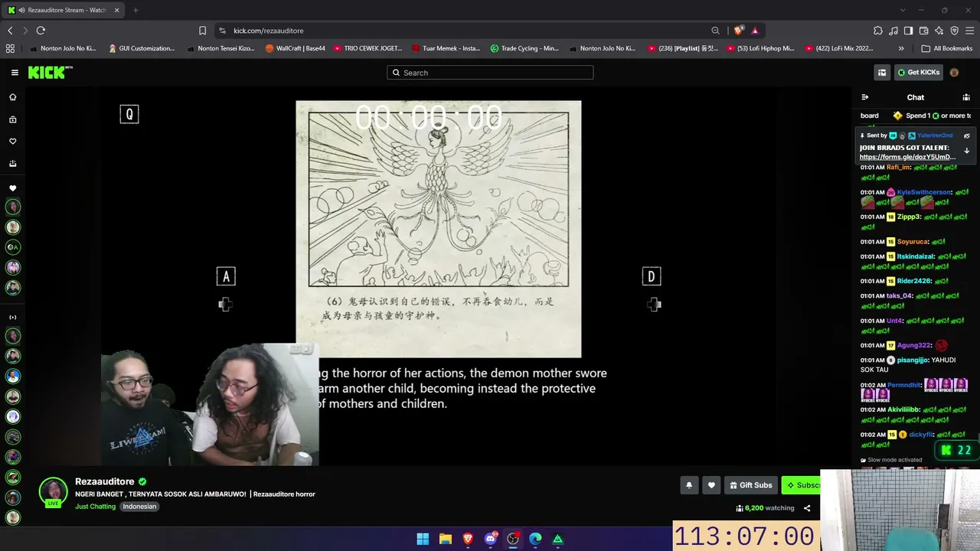Open the Browse icon in Kick sidebar

[x=13, y=119]
